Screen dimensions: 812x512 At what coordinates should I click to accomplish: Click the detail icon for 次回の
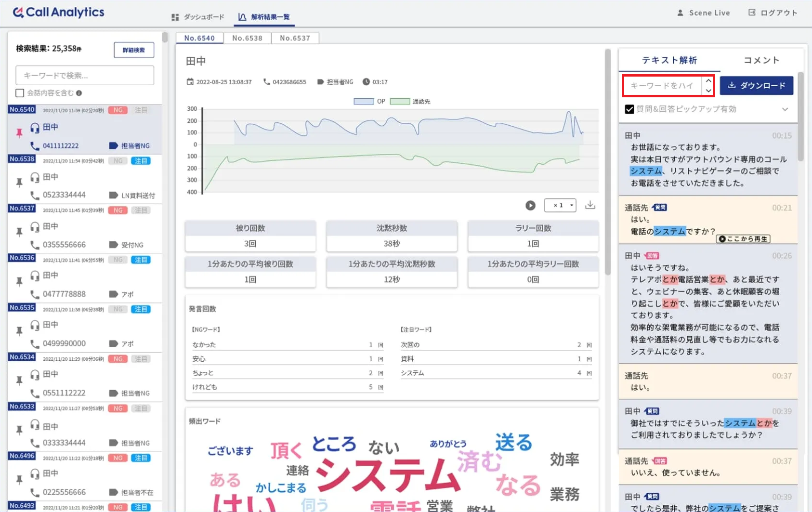tap(589, 345)
